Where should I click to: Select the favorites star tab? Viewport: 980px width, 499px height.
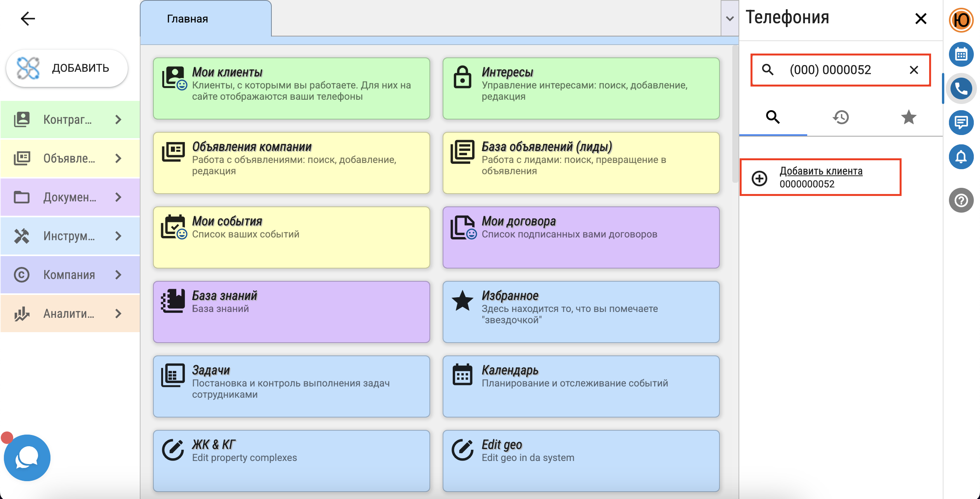tap(909, 117)
